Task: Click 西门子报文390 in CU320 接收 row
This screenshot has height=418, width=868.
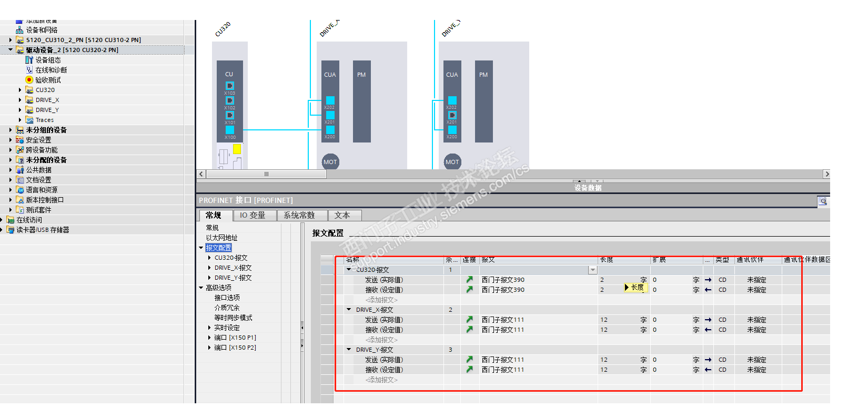Action: point(503,290)
